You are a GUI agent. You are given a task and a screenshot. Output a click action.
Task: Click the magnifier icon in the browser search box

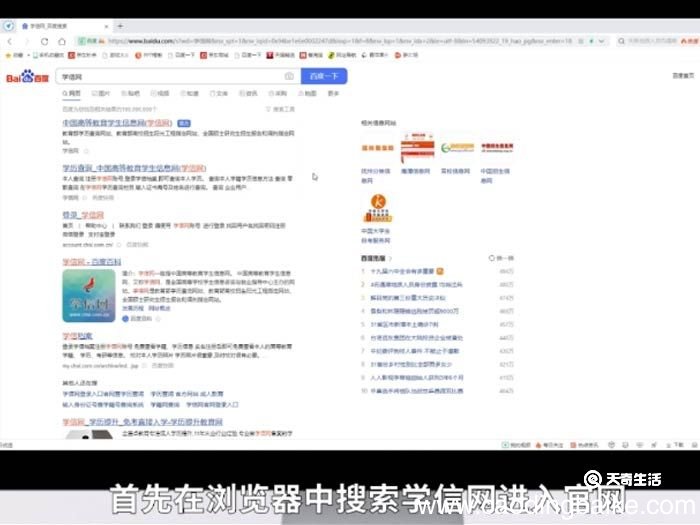[621, 41]
